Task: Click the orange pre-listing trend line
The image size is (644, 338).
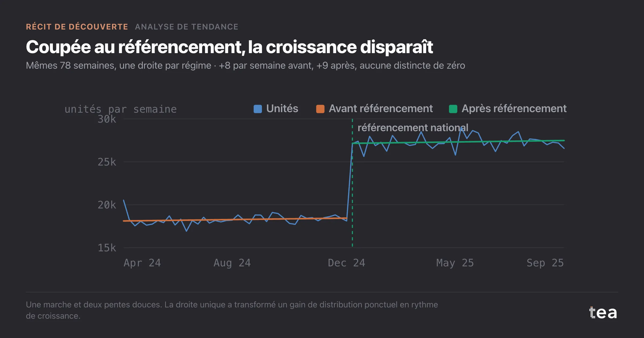Action: [x=235, y=219]
